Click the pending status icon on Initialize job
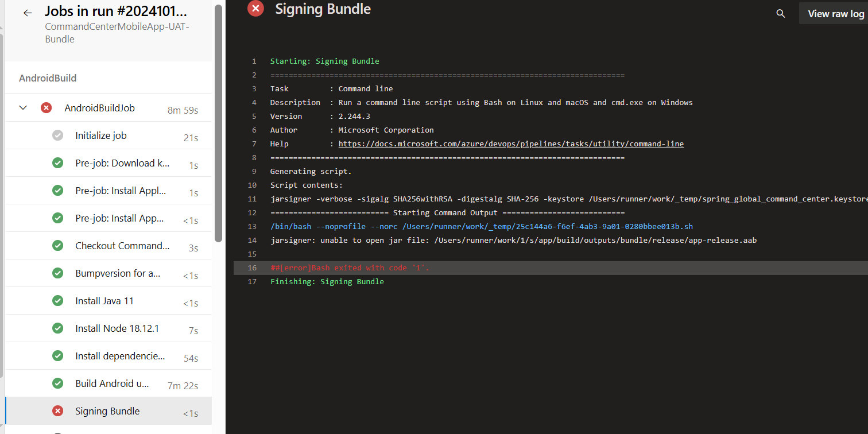 point(57,135)
